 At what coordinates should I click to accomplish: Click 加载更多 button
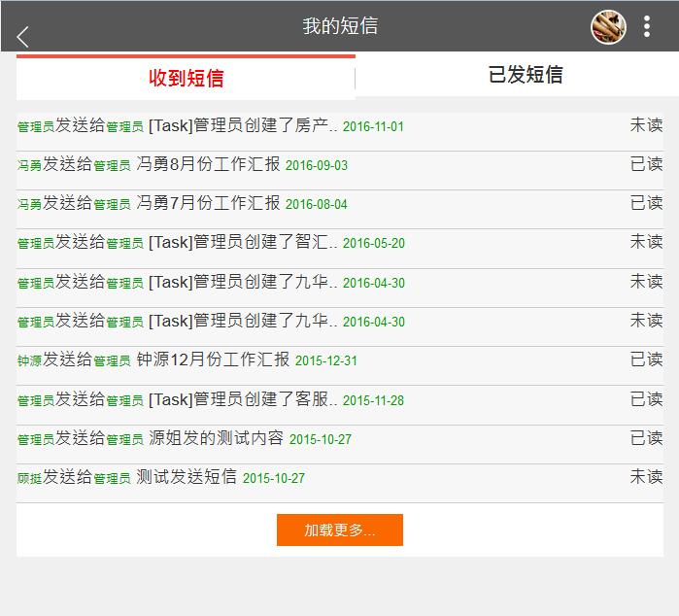339,530
